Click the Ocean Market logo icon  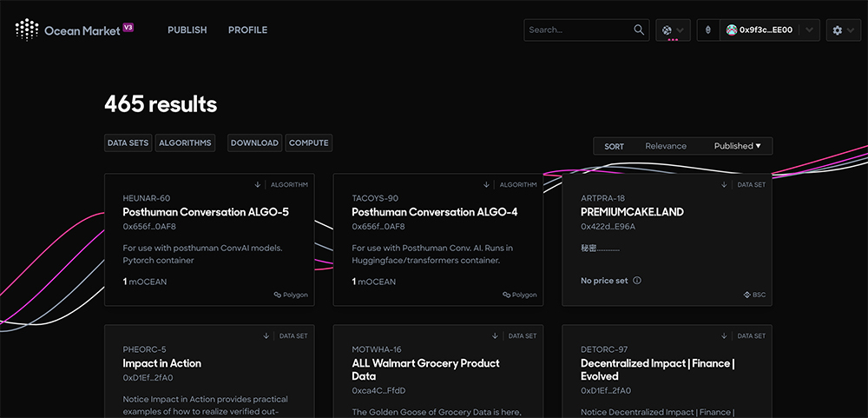click(27, 30)
